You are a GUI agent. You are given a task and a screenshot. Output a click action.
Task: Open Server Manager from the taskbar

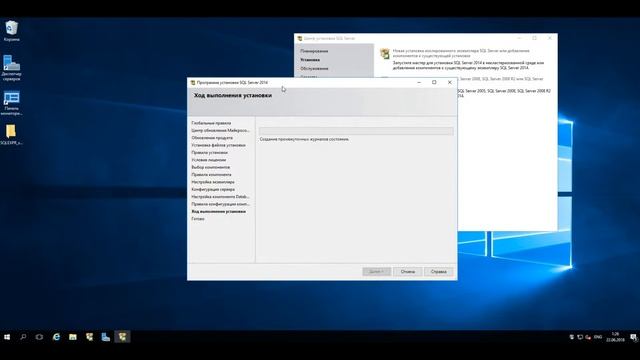tap(106, 337)
